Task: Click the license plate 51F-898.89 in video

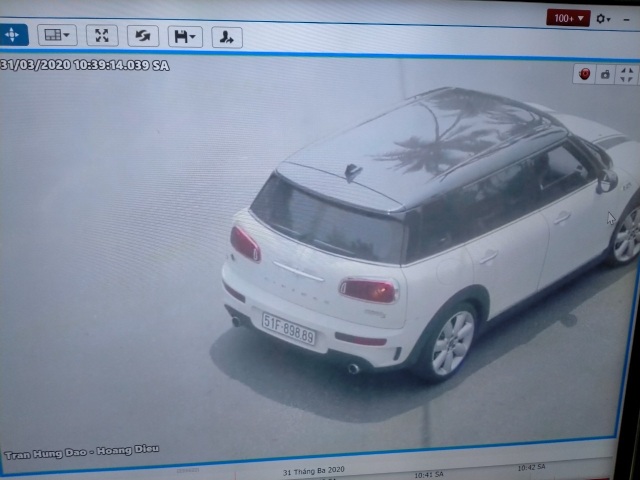Action: 289,328
